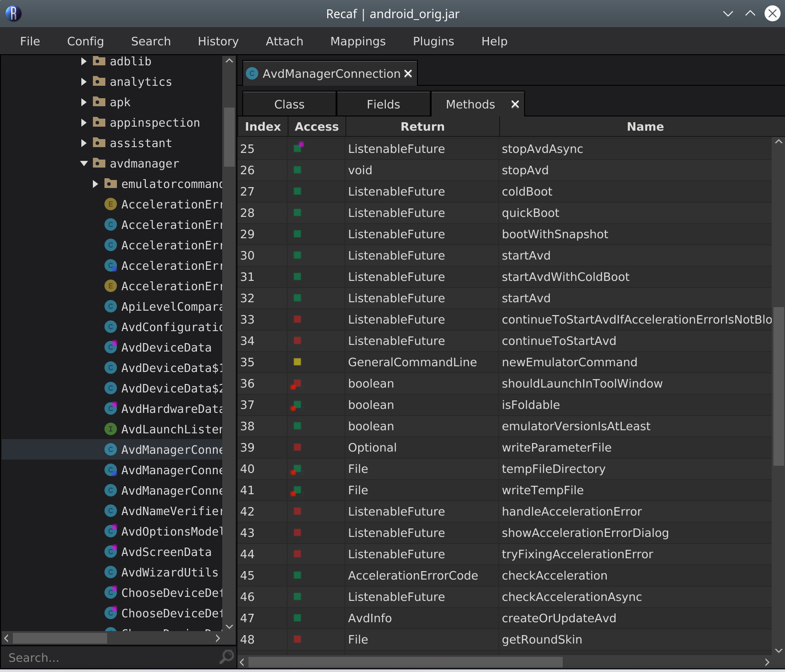
Task: Click the Recaf app logo icon
Action: (x=13, y=13)
